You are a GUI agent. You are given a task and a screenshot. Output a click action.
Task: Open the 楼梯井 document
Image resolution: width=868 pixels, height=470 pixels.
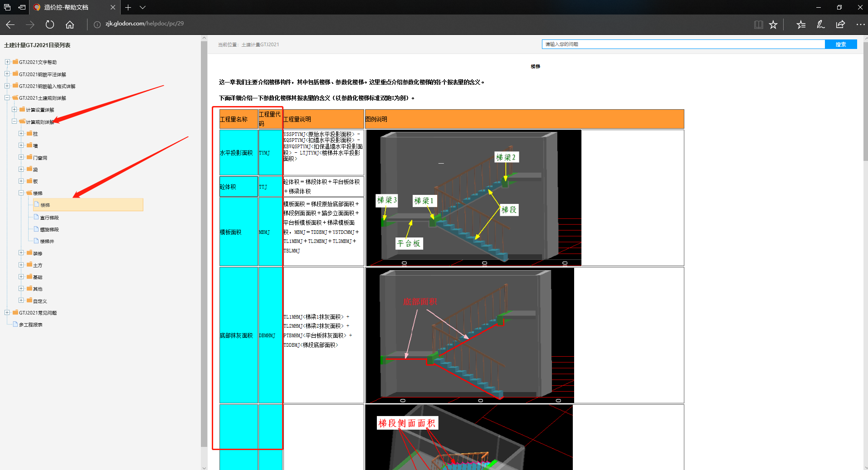[47, 241]
